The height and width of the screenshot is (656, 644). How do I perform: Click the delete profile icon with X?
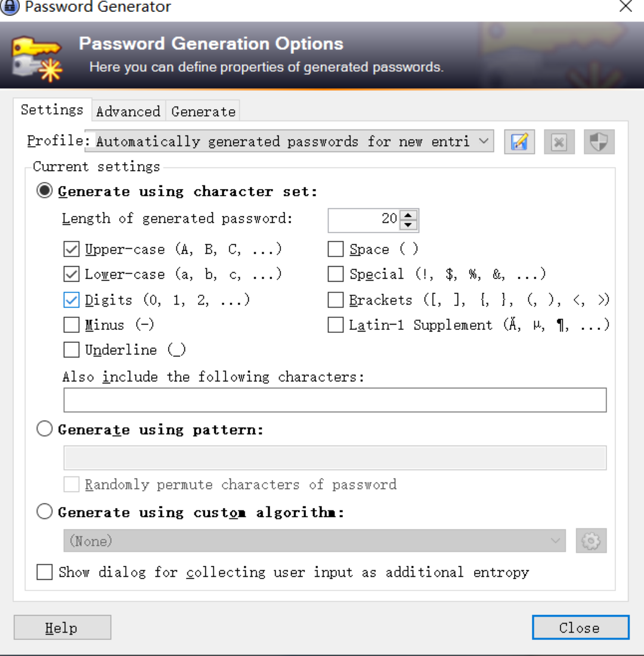tap(559, 141)
